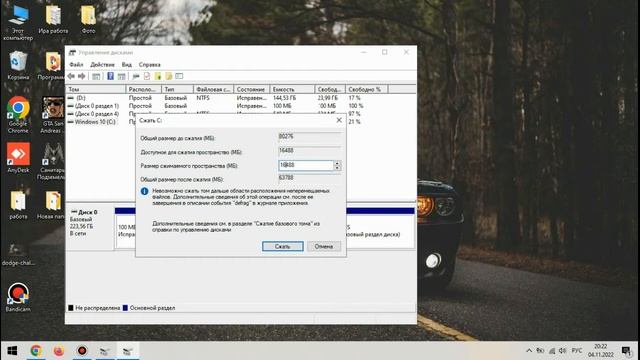Sort by Файловая с... column header

(x=213, y=89)
